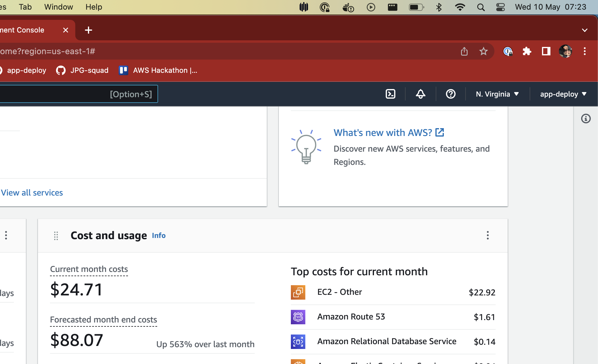Click the $22.92 EC2 cost amount
The width and height of the screenshot is (598, 364).
coord(482,292)
